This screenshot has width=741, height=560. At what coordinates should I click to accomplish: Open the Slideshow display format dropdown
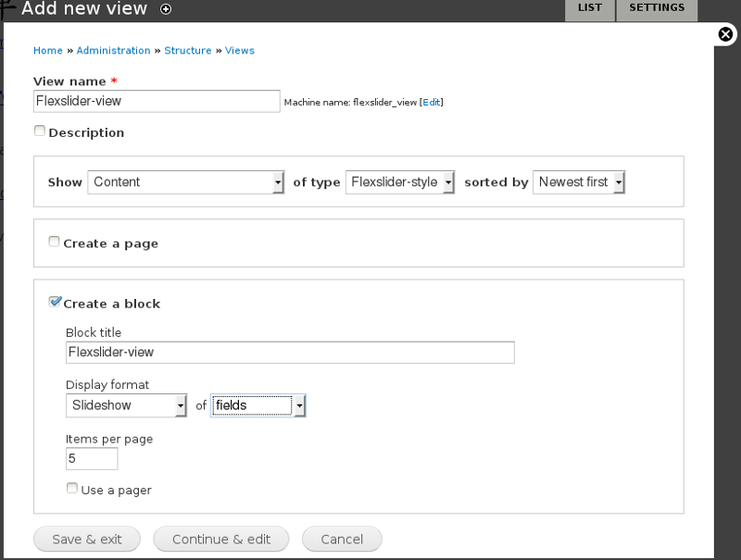pyautogui.click(x=127, y=405)
